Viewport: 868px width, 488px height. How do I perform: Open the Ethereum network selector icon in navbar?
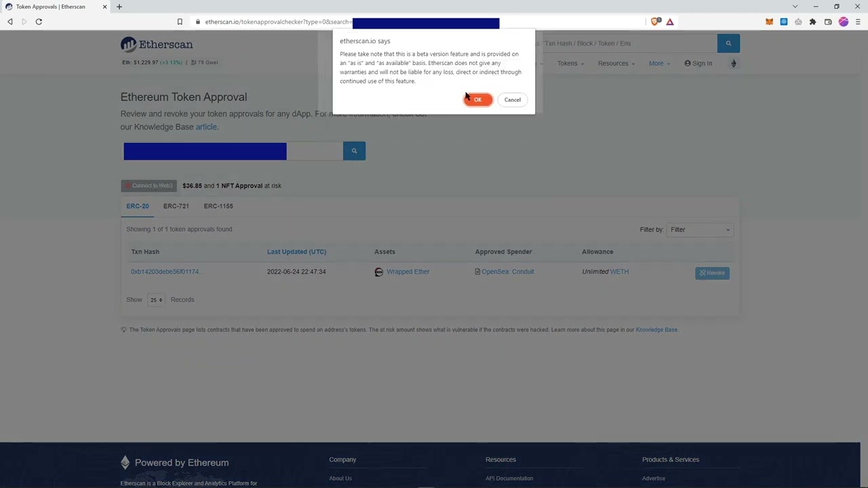[734, 63]
